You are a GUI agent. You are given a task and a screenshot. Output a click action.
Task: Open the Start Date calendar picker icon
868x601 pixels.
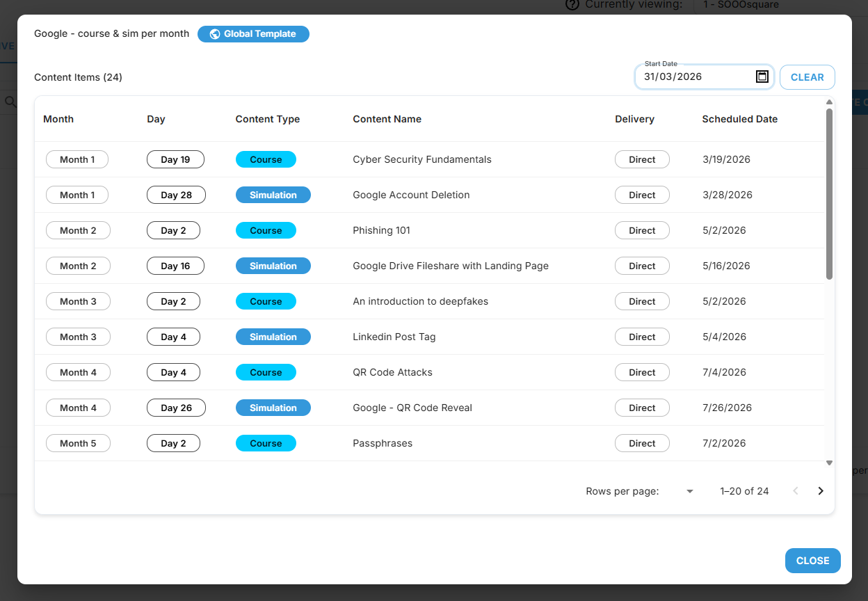762,77
